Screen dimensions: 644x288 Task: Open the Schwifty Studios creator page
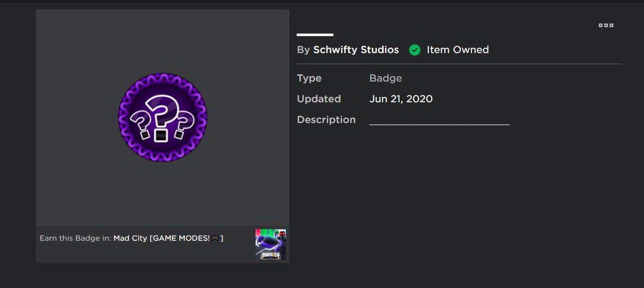click(356, 50)
